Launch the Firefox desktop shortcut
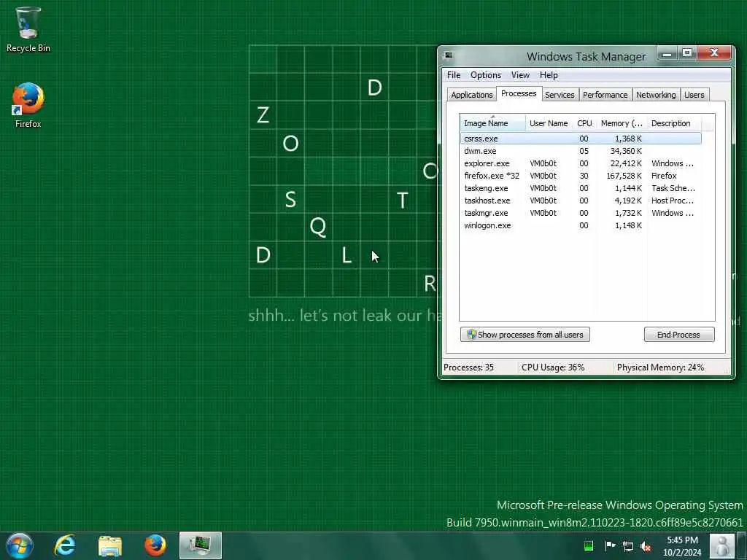 (x=28, y=105)
